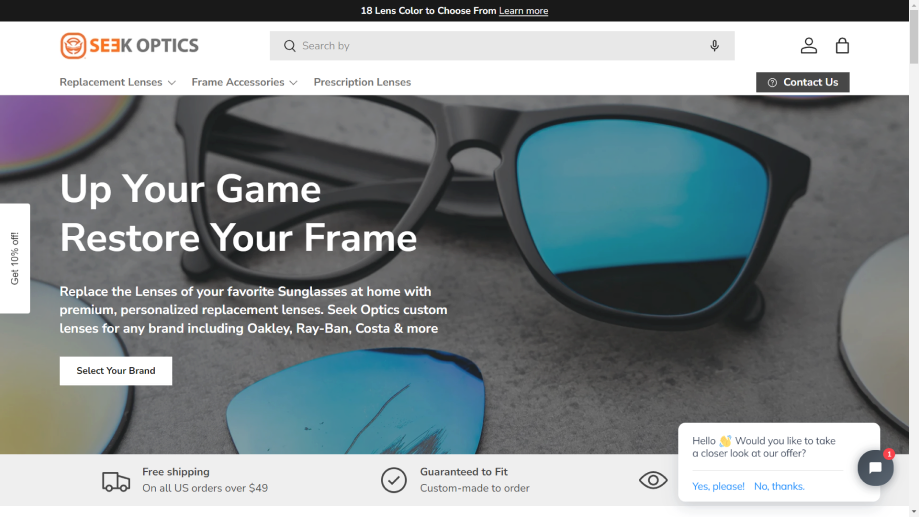Click the Contact Us button

(x=802, y=82)
